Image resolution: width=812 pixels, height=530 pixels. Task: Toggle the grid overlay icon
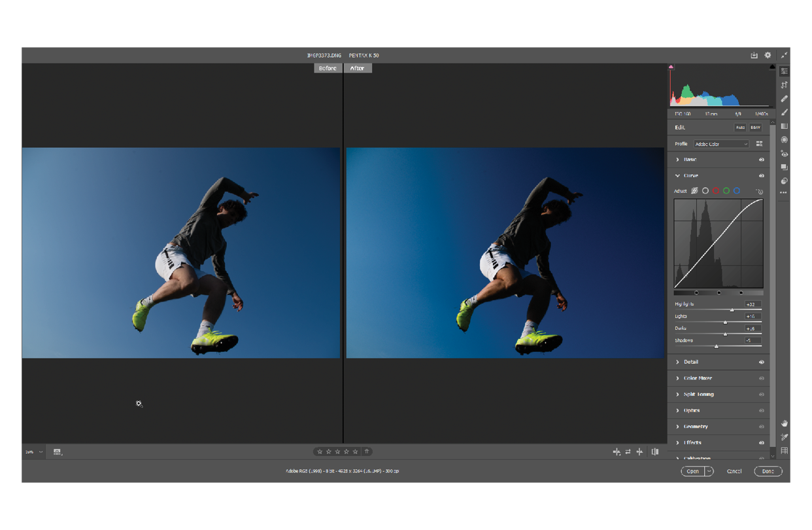click(x=784, y=451)
